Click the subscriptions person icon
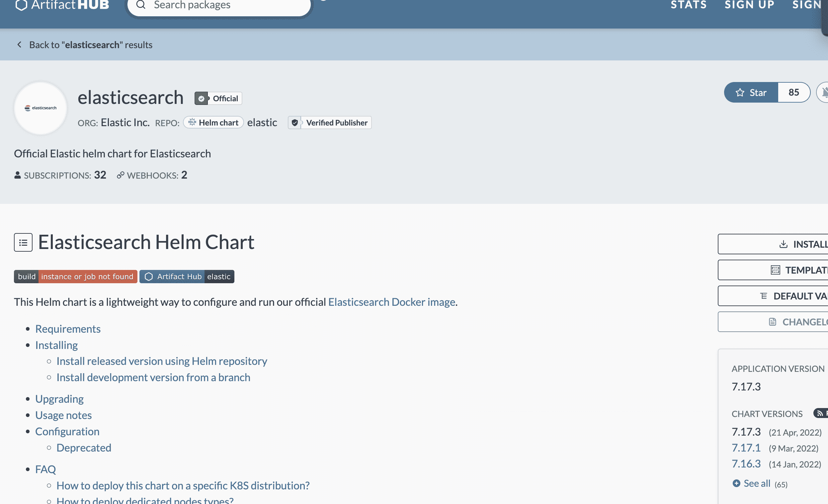This screenshot has width=828, height=504. (18, 175)
